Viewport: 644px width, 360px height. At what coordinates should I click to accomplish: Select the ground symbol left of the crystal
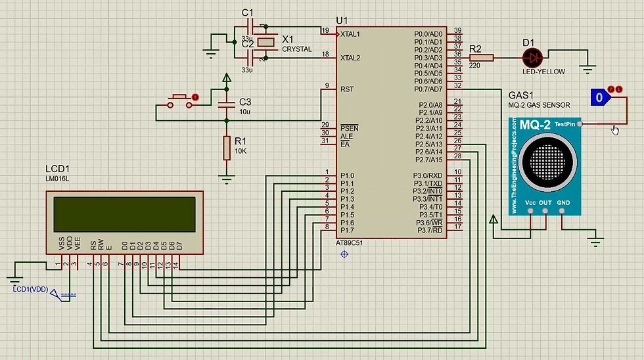211,53
